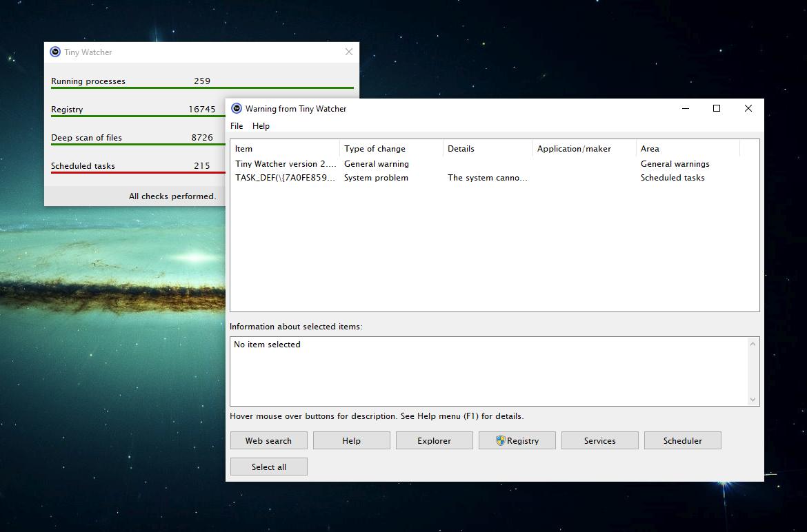This screenshot has width=807, height=532.
Task: Click the Running processes label
Action: [88, 81]
